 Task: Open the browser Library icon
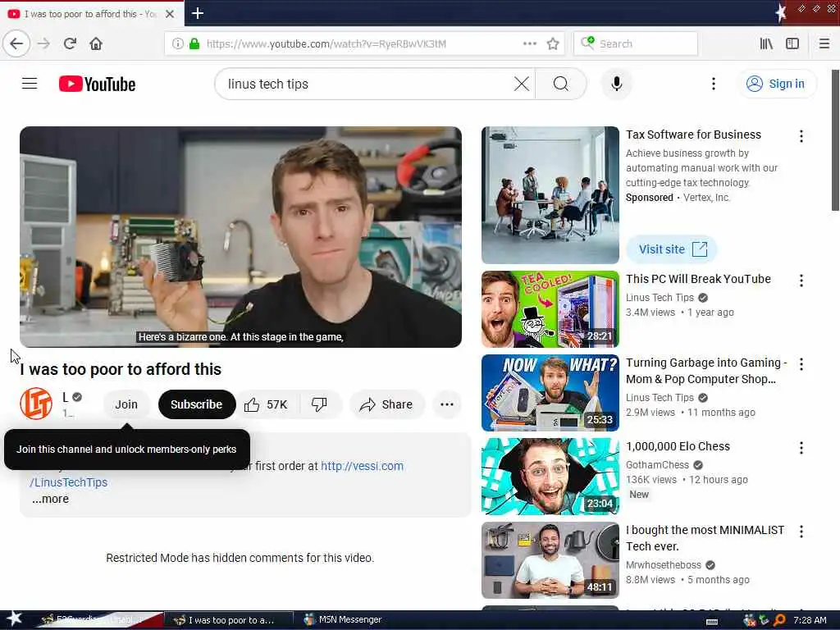(x=766, y=43)
